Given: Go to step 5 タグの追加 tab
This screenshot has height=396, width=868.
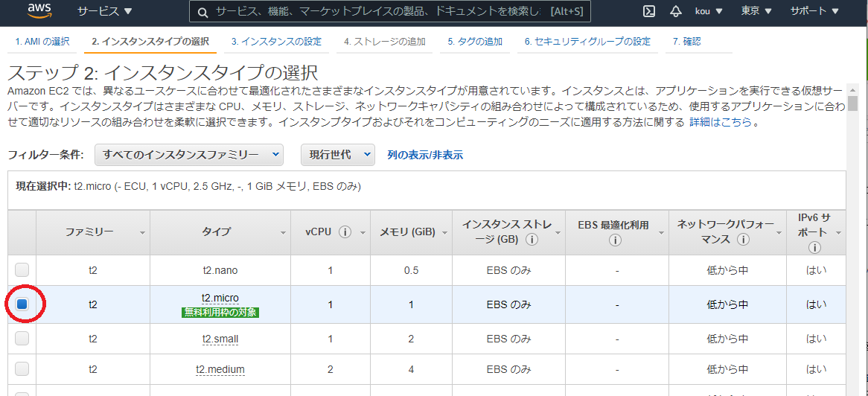Looking at the screenshot, I should point(475,42).
